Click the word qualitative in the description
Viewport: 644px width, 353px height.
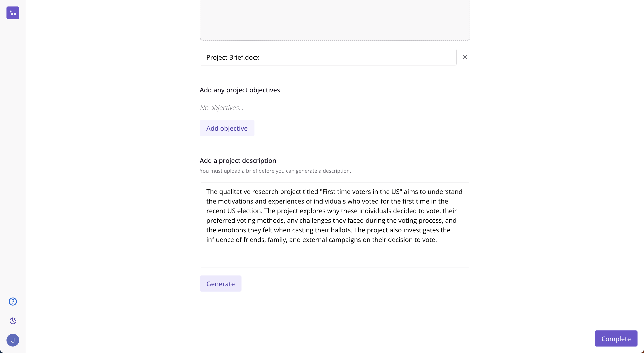(x=235, y=192)
